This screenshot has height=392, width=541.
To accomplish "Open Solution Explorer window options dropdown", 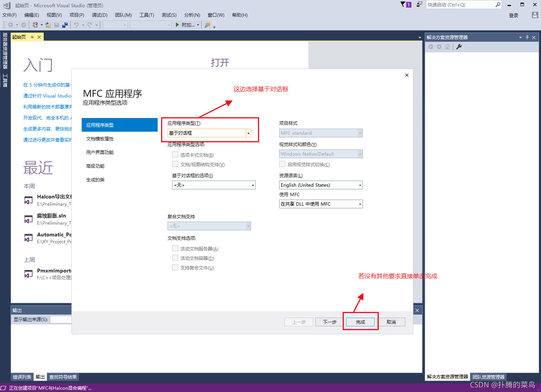I will pyautogui.click(x=520, y=37).
